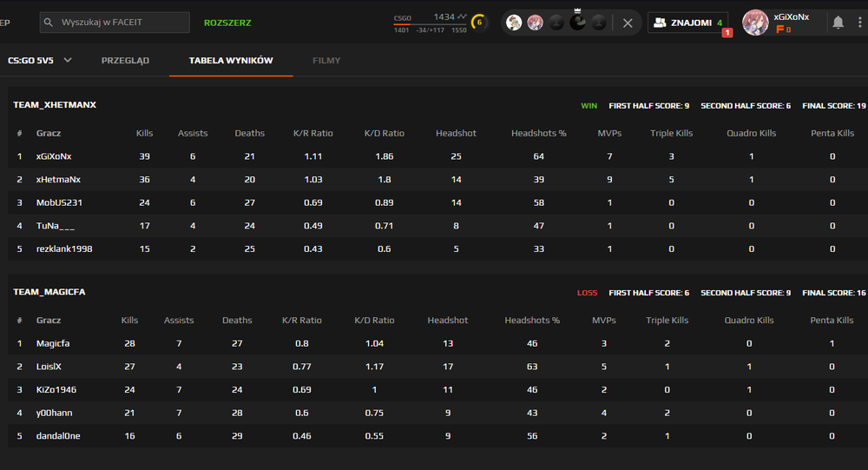
Task: Click Magicfa K/D ratio 1.04
Action: point(374,344)
